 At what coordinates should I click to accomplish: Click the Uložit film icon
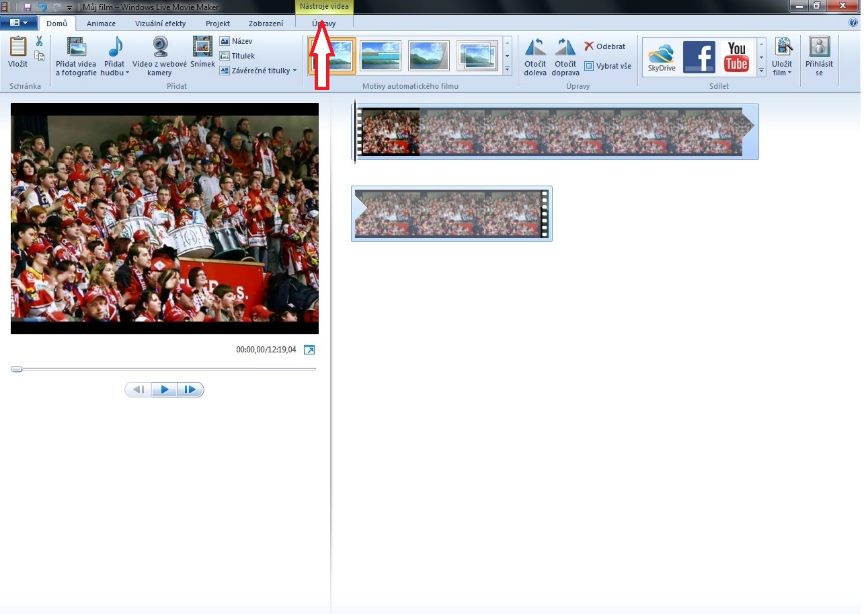pos(783,47)
